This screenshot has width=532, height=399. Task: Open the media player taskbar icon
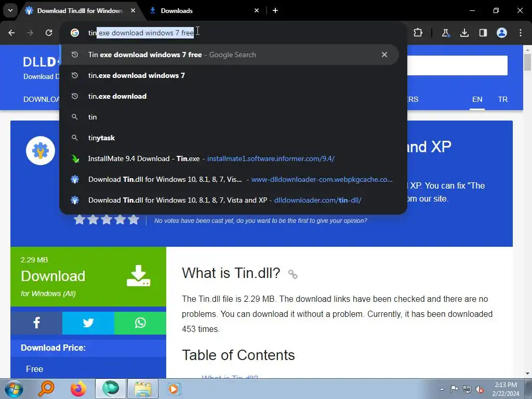pos(175,389)
